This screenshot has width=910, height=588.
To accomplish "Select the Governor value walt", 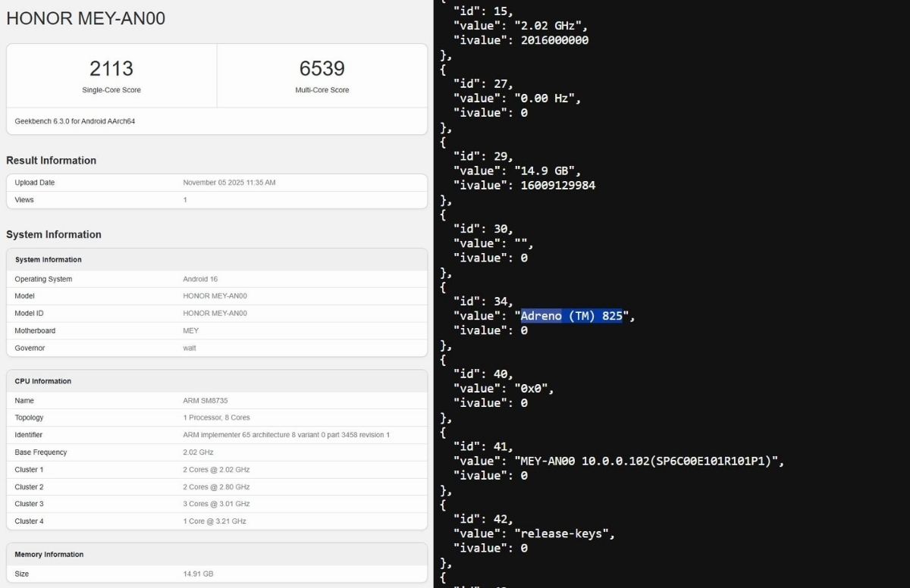I will point(190,348).
